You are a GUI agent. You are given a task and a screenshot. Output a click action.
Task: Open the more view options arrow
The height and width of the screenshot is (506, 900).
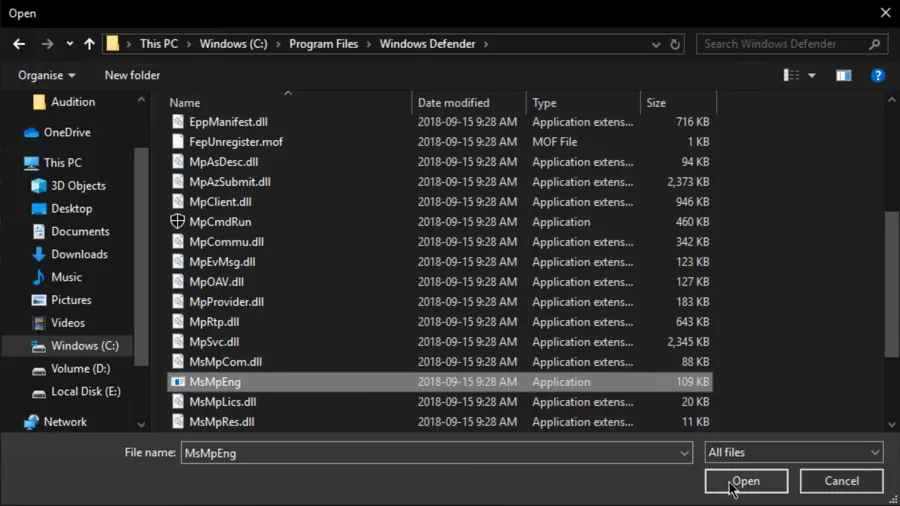[812, 76]
